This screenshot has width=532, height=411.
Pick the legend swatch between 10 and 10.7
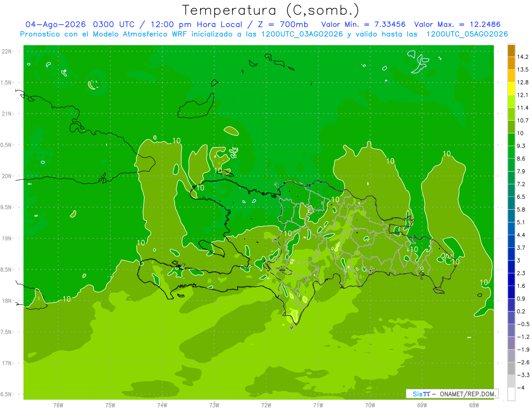[x=511, y=127]
